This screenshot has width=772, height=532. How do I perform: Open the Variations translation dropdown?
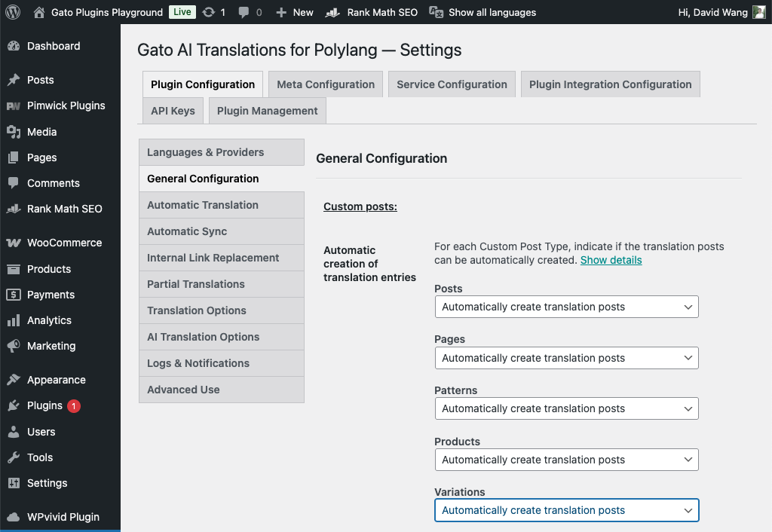pos(566,510)
